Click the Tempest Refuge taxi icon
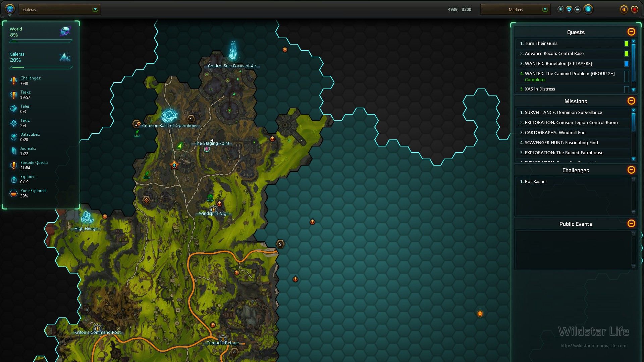644x362 pixels. click(x=223, y=339)
